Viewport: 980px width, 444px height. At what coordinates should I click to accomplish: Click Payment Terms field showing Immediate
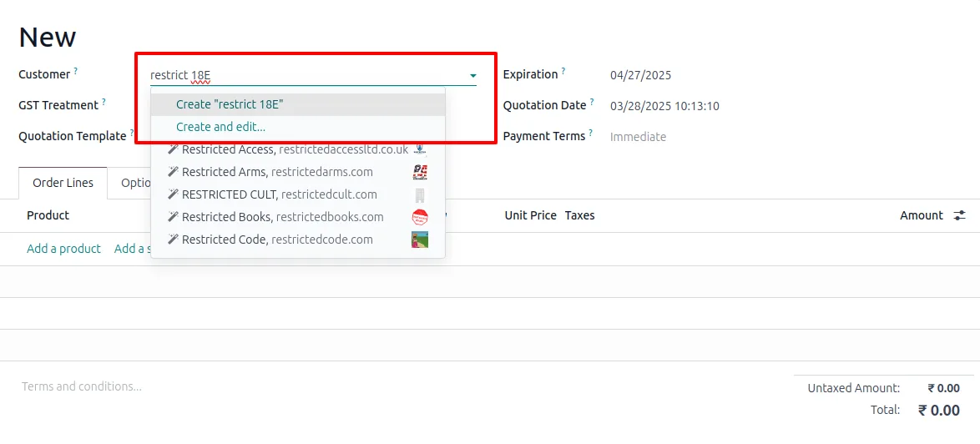(638, 137)
